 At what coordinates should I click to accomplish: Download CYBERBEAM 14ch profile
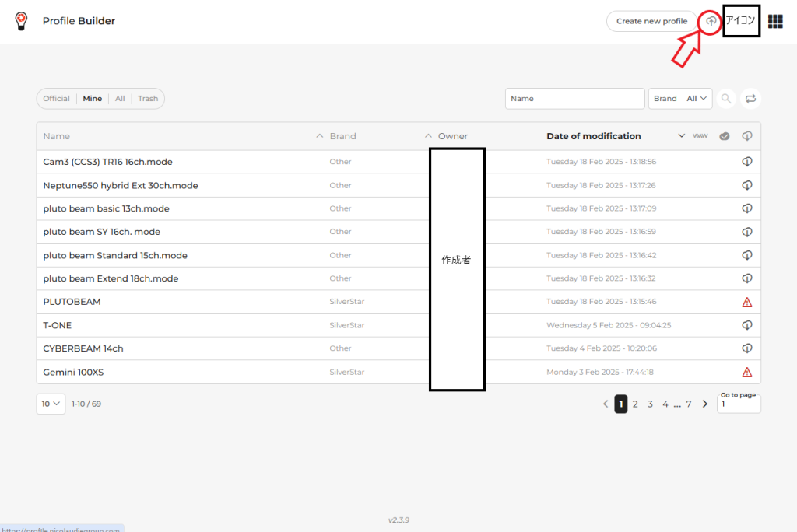click(746, 348)
